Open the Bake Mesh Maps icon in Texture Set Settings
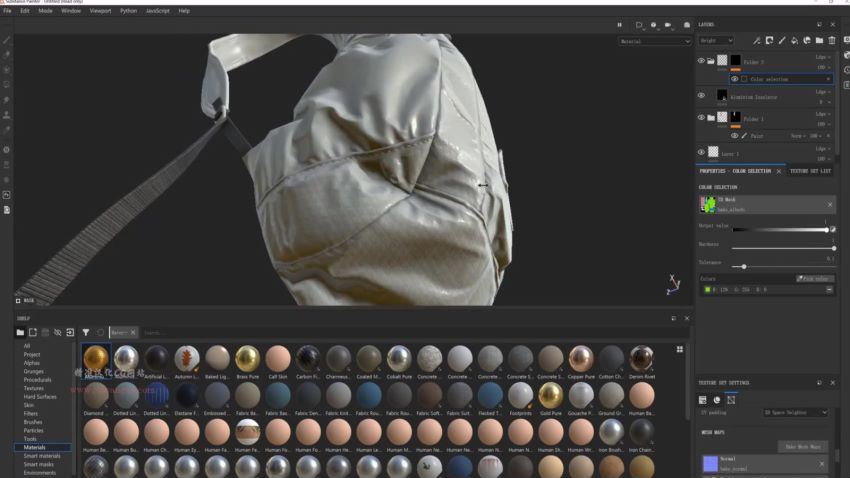 pos(730,400)
